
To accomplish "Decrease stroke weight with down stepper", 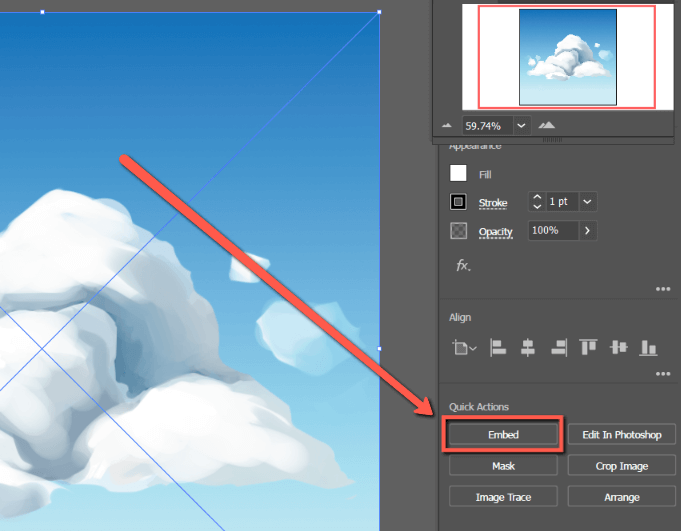I will tap(537, 207).
